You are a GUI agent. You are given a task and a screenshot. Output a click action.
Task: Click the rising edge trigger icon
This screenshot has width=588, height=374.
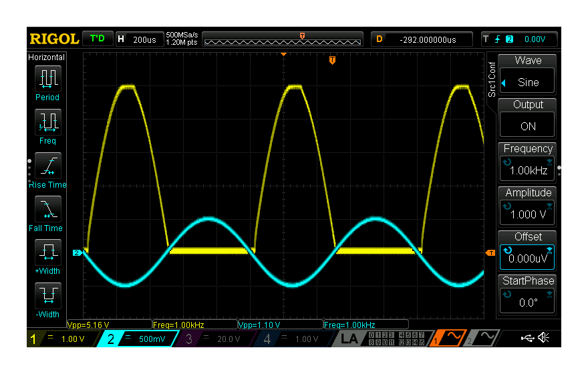(x=497, y=39)
